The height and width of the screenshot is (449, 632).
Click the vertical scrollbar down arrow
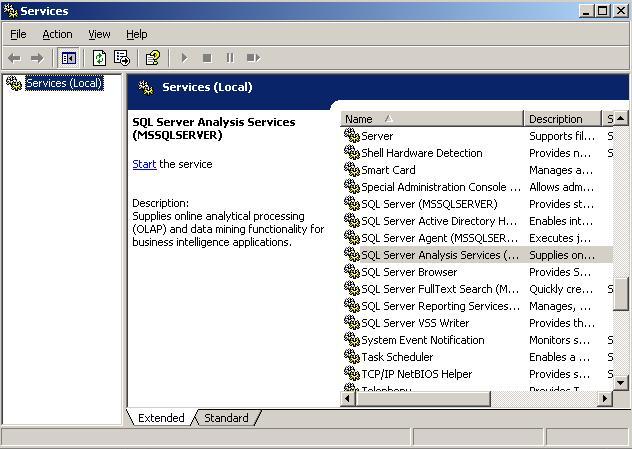pyautogui.click(x=621, y=382)
